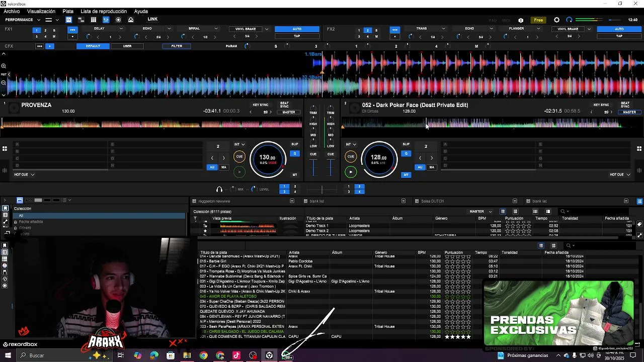Open TikTok from the Windows taskbar
The width and height of the screenshot is (644, 362).
click(x=236, y=355)
